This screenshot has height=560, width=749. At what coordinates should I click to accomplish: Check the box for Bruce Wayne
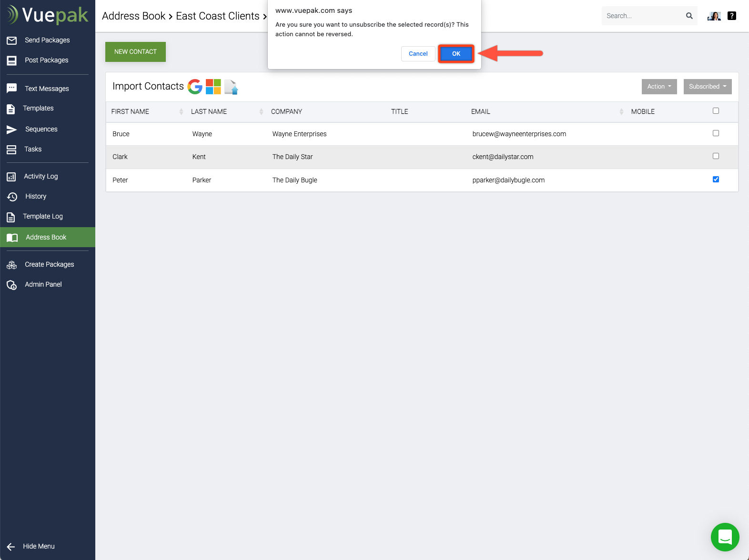[x=716, y=133]
